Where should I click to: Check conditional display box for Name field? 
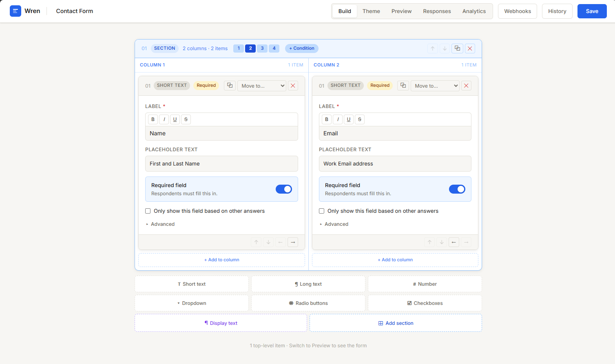[148, 211]
